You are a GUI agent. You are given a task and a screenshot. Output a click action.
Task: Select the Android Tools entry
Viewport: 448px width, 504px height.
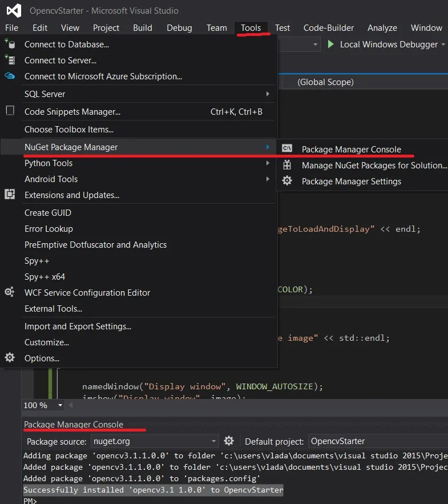click(139, 179)
